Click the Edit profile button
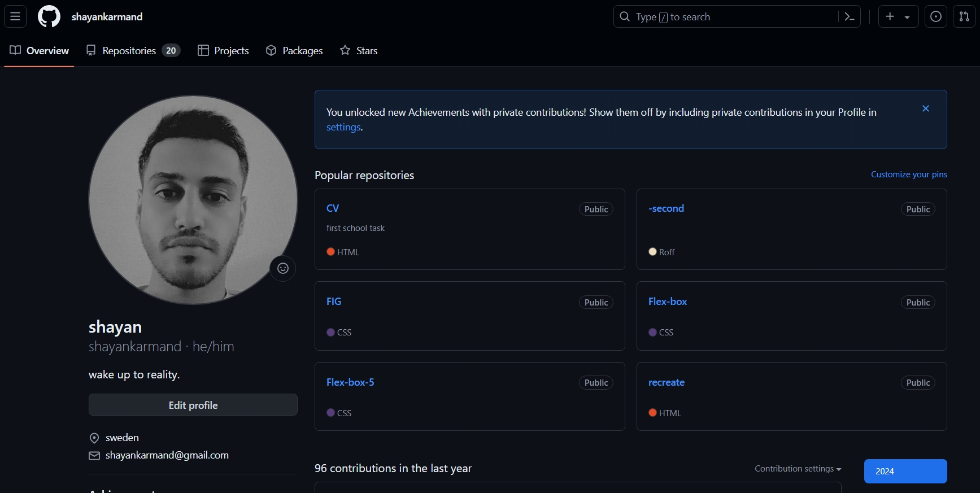The image size is (980, 493). tap(193, 405)
